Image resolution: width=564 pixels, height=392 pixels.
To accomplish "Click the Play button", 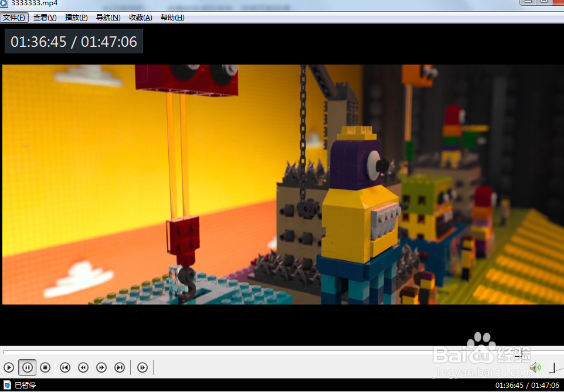I will pyautogui.click(x=9, y=367).
